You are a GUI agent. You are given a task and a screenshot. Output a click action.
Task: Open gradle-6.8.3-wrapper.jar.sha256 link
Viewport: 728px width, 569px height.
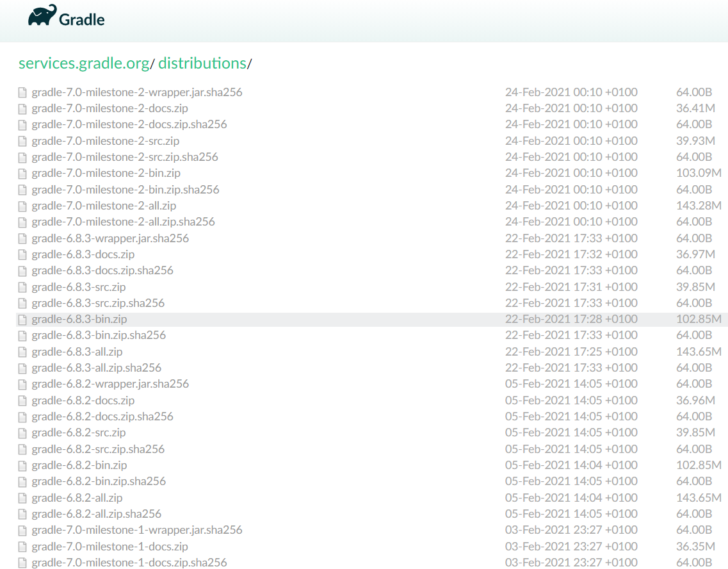pyautogui.click(x=110, y=238)
